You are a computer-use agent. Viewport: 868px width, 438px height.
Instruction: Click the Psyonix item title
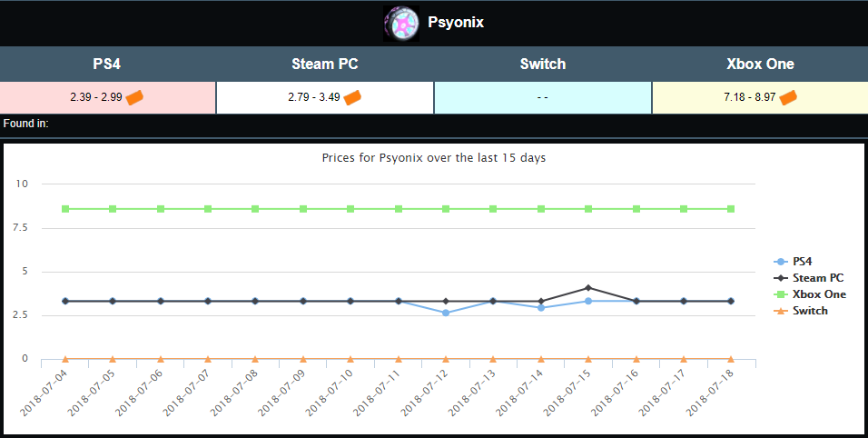click(x=456, y=22)
